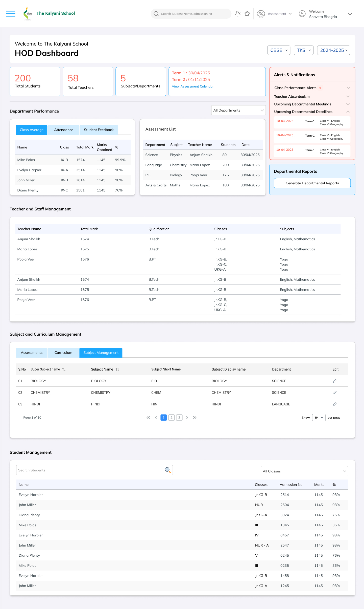Open the All Departments dropdown
Image resolution: width=364 pixels, height=609 pixels.
pos(238,110)
